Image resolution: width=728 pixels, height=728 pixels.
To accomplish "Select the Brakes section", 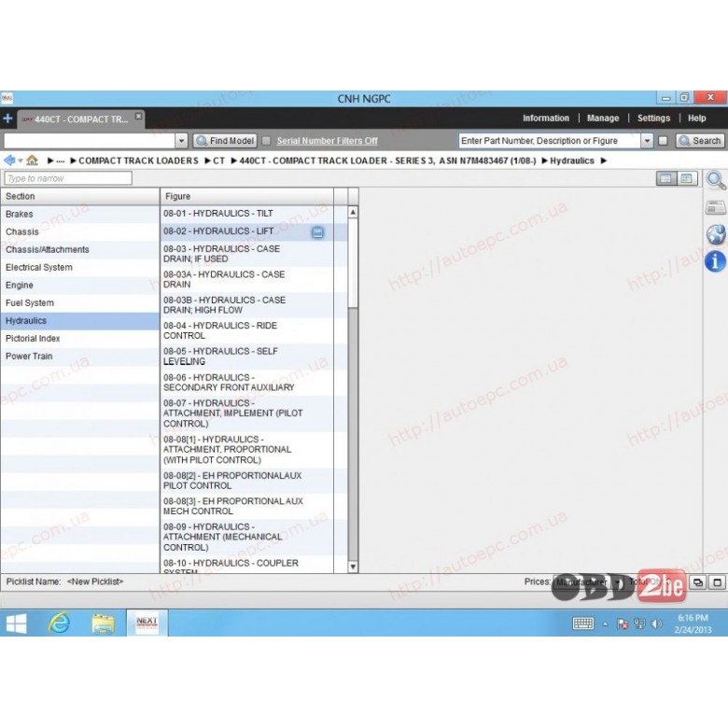I will (x=80, y=214).
